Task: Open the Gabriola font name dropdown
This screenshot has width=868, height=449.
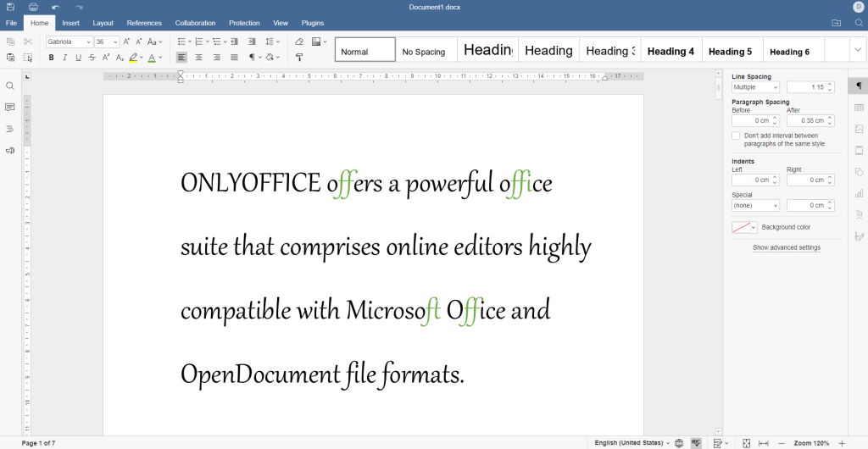Action: [88, 42]
